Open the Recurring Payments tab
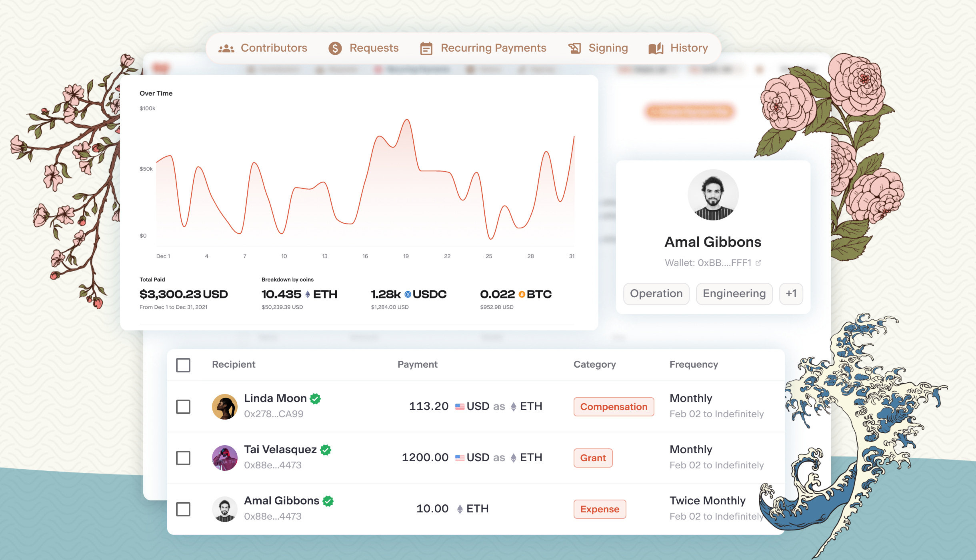The width and height of the screenshot is (976, 560). (493, 48)
